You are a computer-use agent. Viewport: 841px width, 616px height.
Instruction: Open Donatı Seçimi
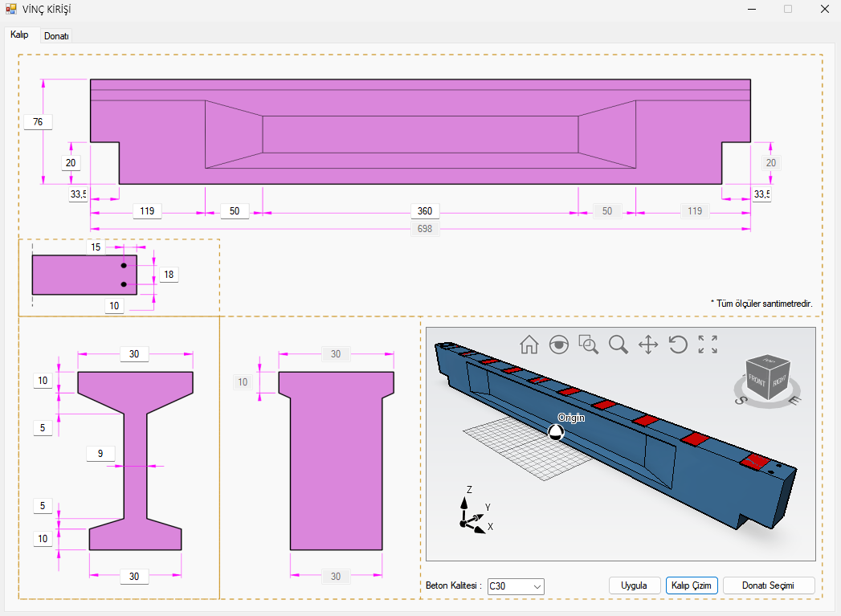click(769, 585)
